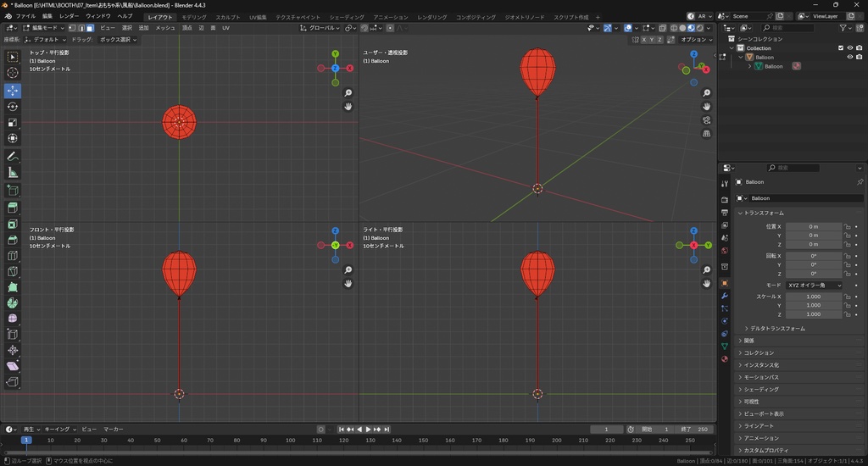This screenshot has width=868, height=466.
Task: Select the Move tool in toolbar
Action: coord(12,90)
